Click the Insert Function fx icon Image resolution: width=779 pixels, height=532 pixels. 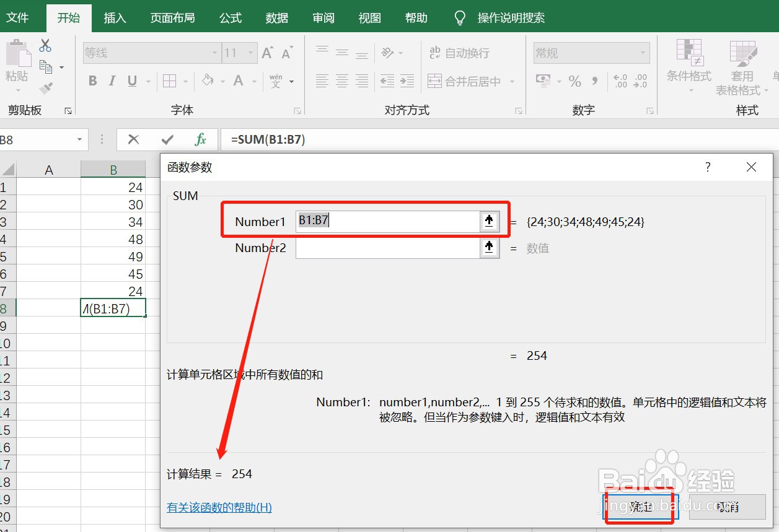coord(200,139)
